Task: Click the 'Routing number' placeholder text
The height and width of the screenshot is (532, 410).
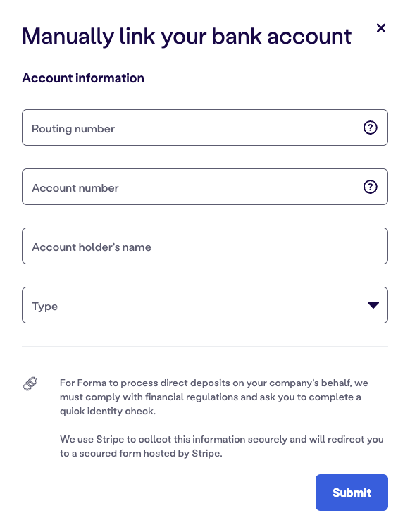Action: (x=73, y=129)
